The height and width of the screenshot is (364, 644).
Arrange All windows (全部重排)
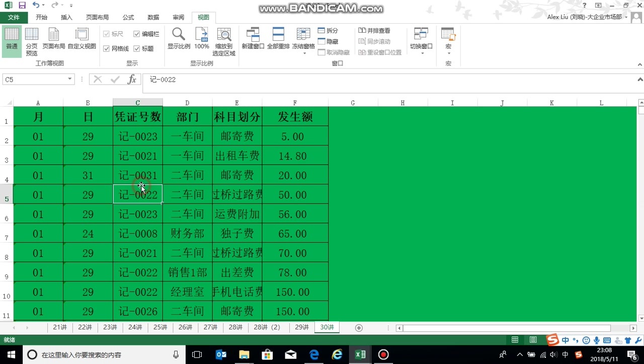(x=278, y=39)
